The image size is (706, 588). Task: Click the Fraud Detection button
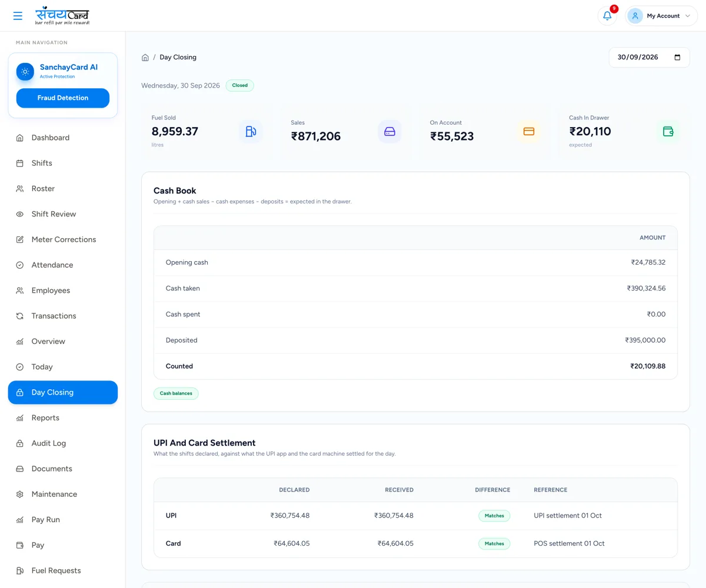63,98
